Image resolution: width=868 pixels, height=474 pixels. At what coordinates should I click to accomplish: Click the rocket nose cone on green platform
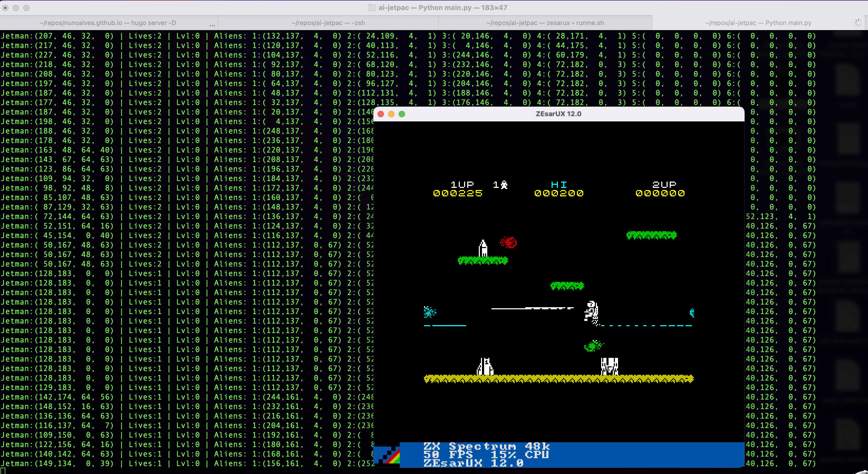tap(483, 248)
